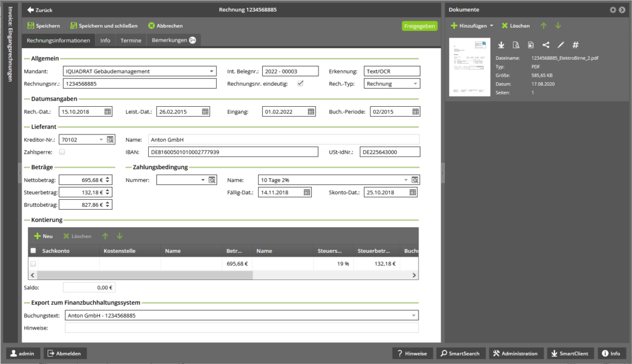
Task: Go back with Zurück arrow
Action: [39, 10]
